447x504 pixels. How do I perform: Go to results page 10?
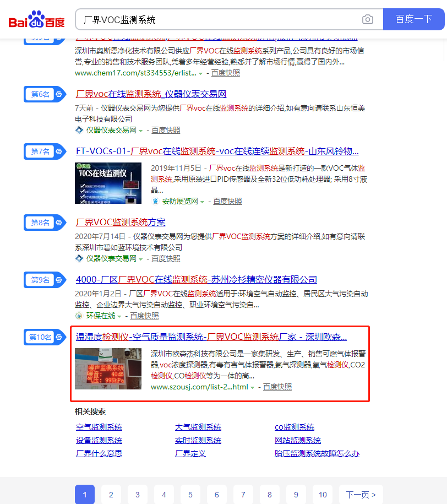[323, 495]
